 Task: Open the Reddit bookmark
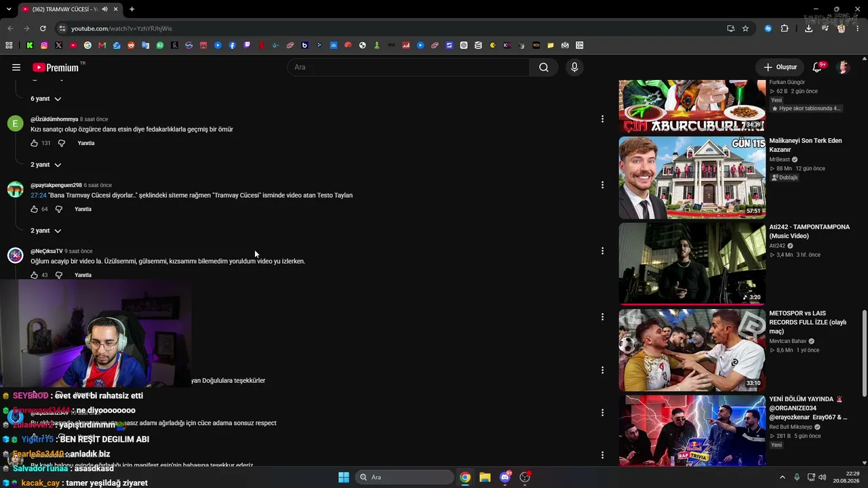click(x=131, y=45)
